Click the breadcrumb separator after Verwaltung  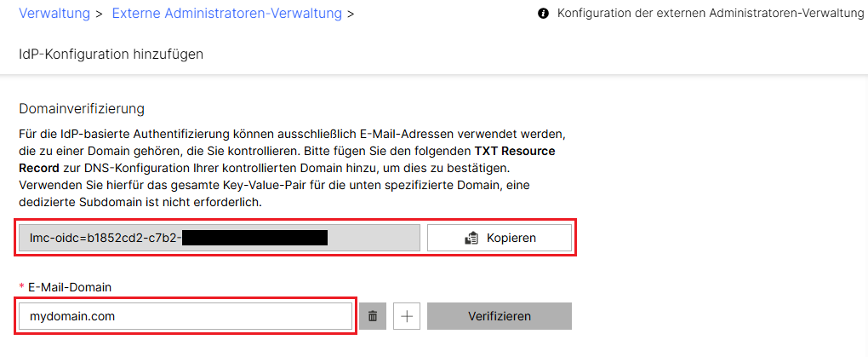pos(99,14)
